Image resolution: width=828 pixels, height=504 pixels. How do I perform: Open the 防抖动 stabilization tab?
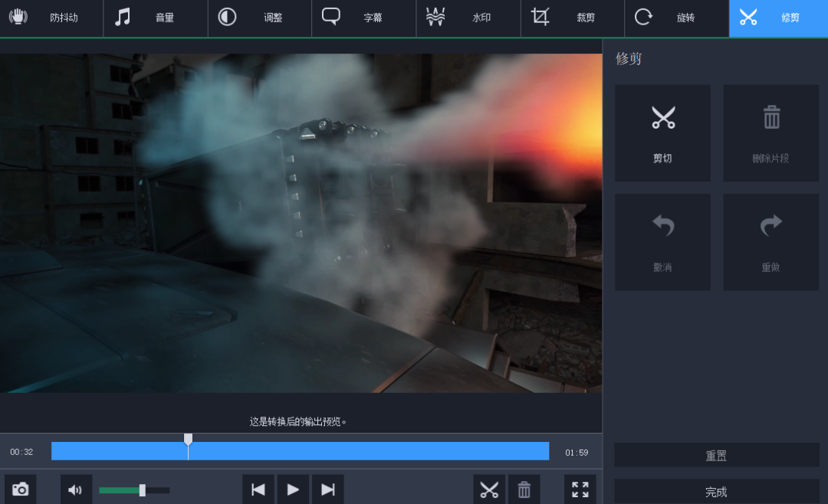pyautogui.click(x=51, y=18)
